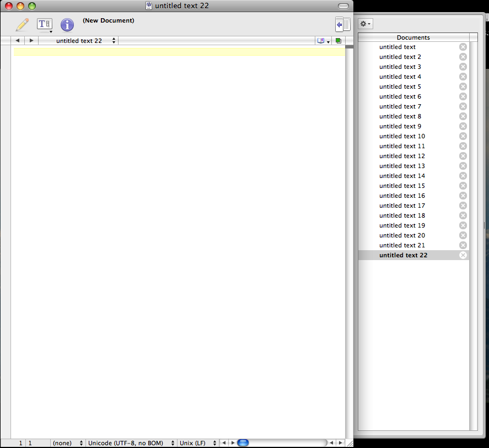Click scroll right arrow at far bottom right

pyautogui.click(x=341, y=442)
